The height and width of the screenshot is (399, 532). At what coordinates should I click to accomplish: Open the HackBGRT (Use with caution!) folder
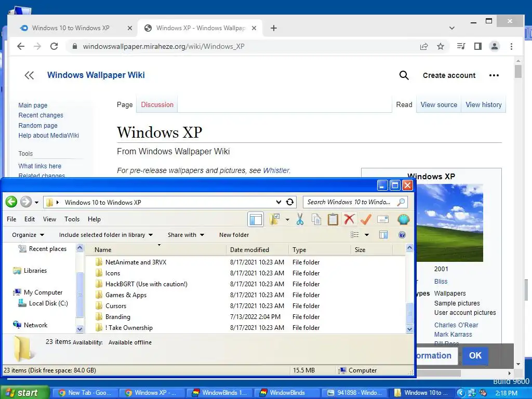(146, 284)
